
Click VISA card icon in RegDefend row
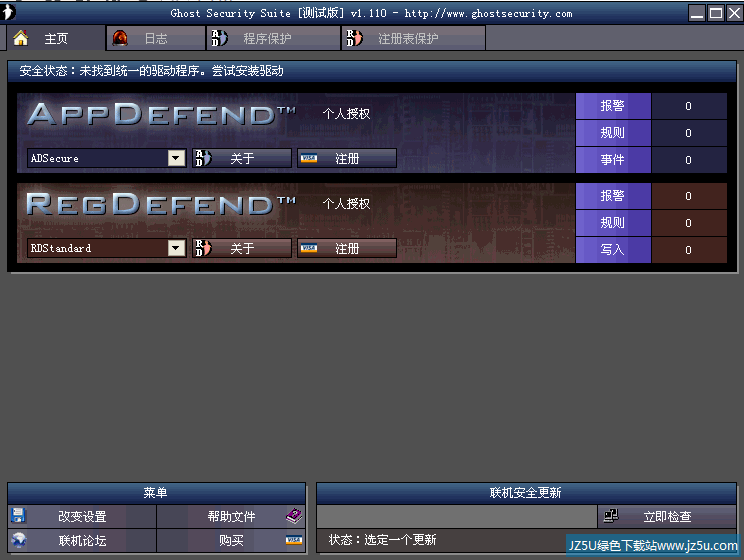pyautogui.click(x=309, y=248)
